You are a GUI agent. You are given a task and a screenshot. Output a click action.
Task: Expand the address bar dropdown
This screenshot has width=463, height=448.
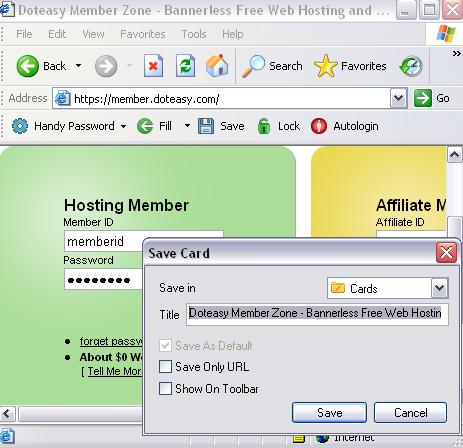tap(399, 98)
